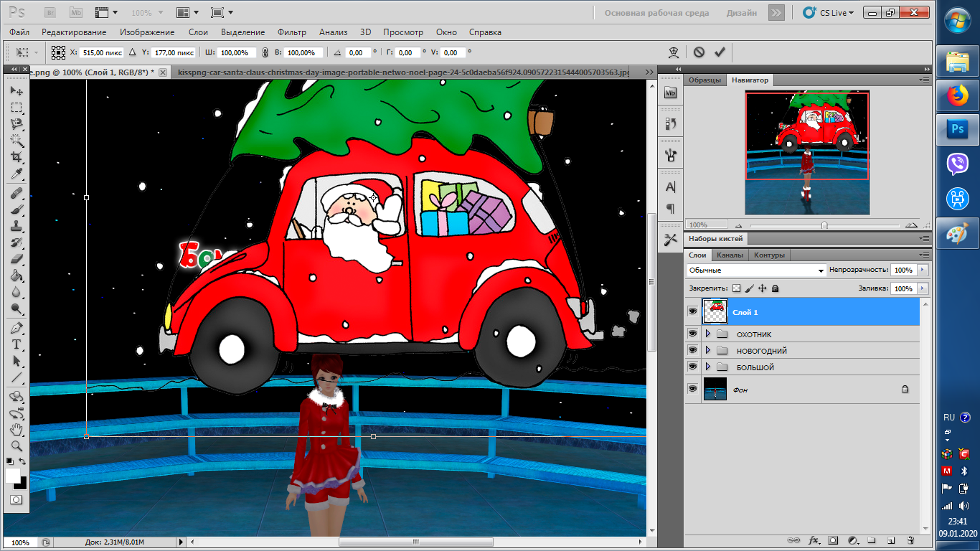Screen dimensions: 980x551
Task: Select the Magic Wand tool
Action: [x=16, y=141]
